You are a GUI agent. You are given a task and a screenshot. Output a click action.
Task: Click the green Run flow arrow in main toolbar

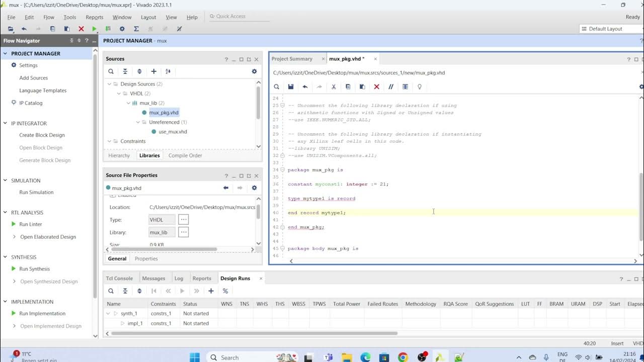(x=94, y=29)
